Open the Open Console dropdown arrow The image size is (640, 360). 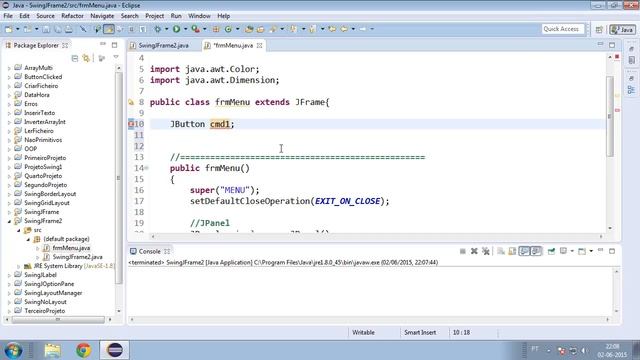coord(591,251)
